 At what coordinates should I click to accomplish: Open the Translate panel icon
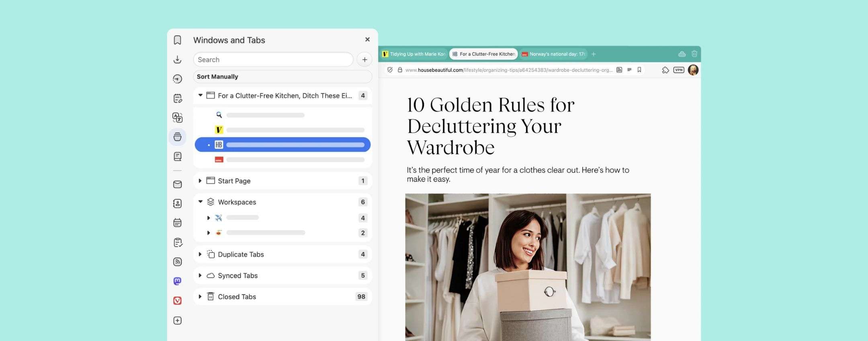pyautogui.click(x=177, y=117)
